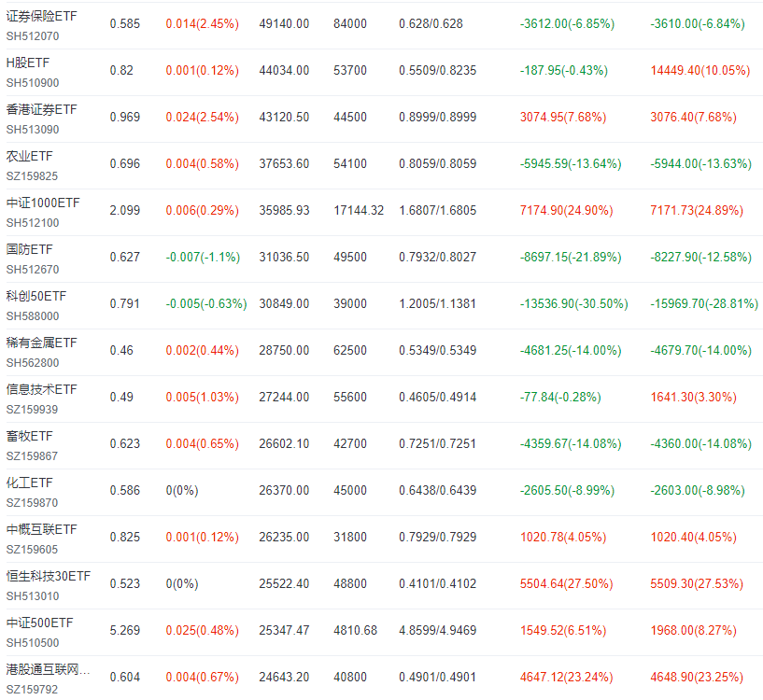763x700 pixels.
Task: Click market value 49140.00
Action: (284, 24)
